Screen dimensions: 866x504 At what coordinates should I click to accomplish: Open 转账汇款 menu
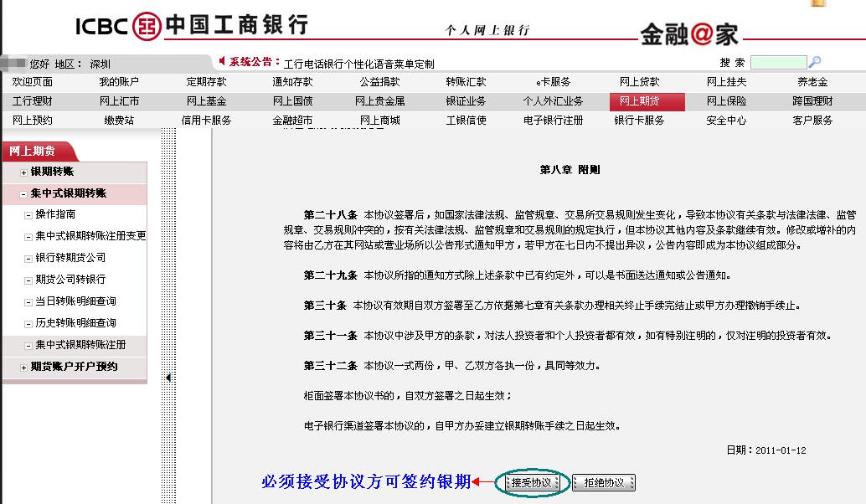point(466,82)
